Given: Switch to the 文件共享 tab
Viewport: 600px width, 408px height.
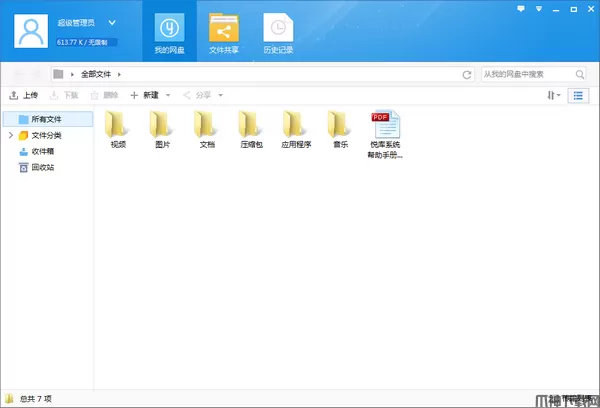Looking at the screenshot, I should pos(223,31).
